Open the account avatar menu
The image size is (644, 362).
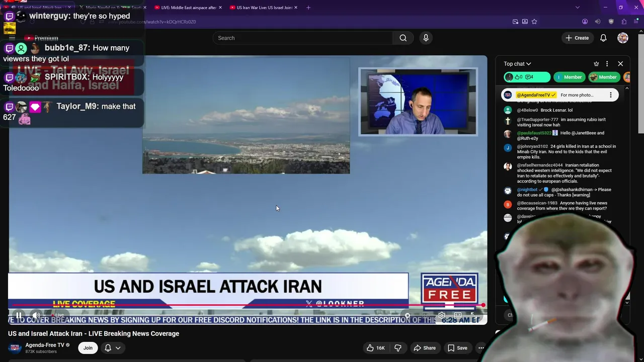(x=623, y=38)
